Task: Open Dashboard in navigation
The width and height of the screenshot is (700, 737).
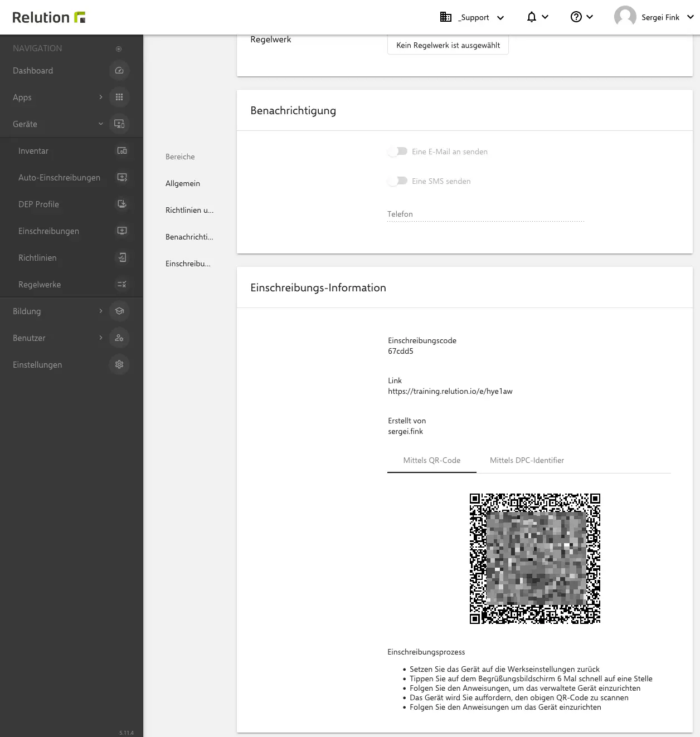Action: tap(33, 71)
